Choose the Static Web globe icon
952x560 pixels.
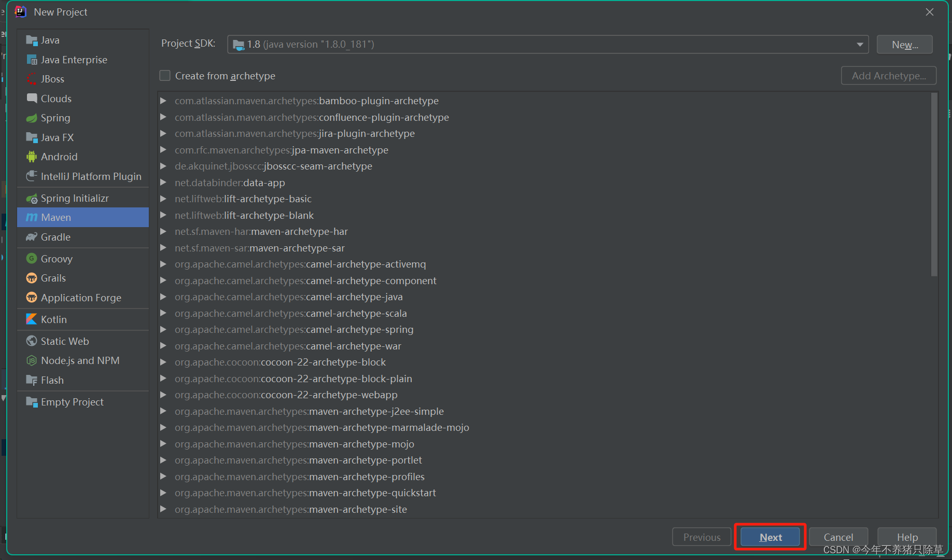32,341
